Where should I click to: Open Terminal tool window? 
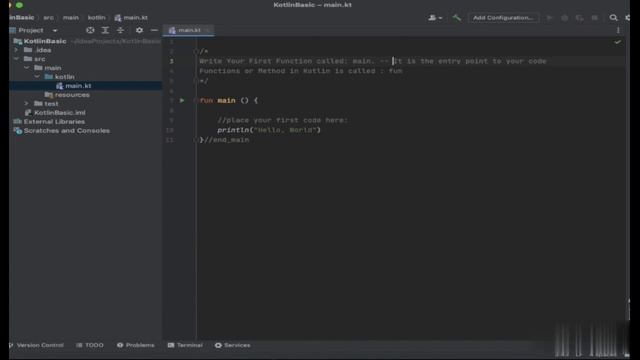click(x=185, y=345)
